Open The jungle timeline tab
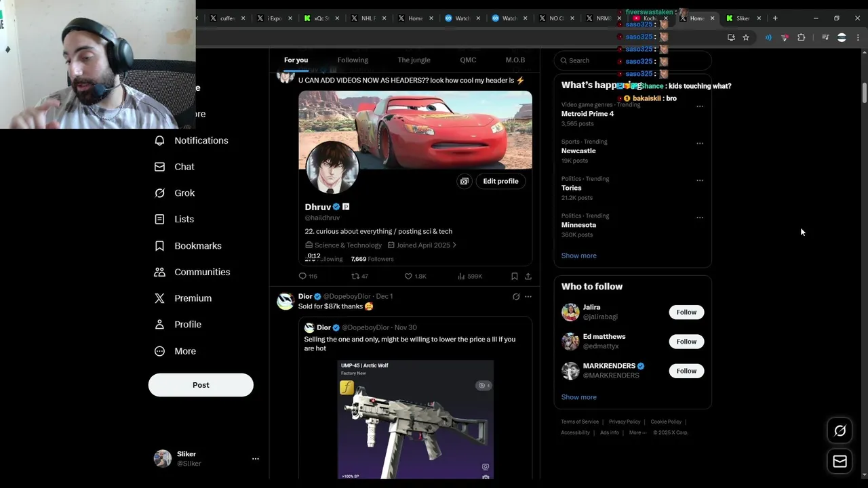This screenshot has width=868, height=488. tap(414, 60)
